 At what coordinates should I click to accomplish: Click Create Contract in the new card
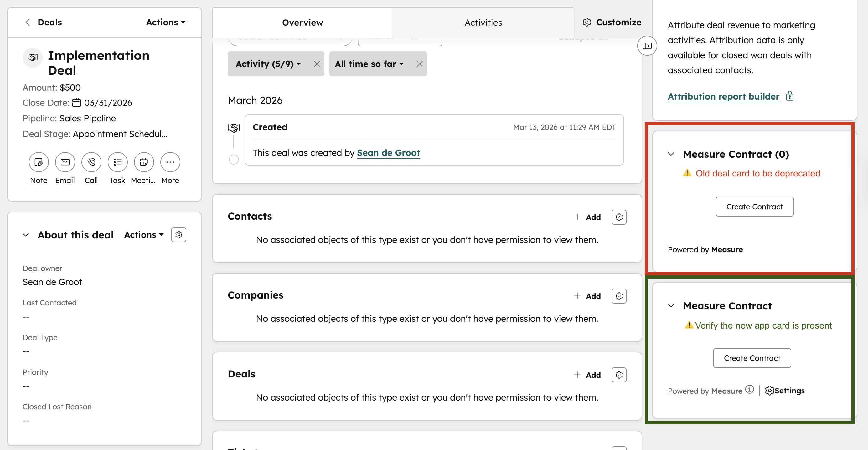[x=752, y=358]
